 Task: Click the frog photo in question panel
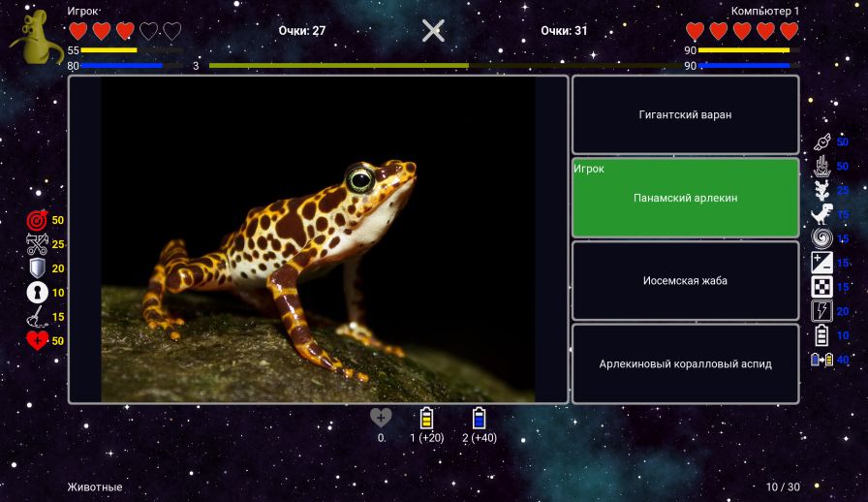pyautogui.click(x=318, y=239)
